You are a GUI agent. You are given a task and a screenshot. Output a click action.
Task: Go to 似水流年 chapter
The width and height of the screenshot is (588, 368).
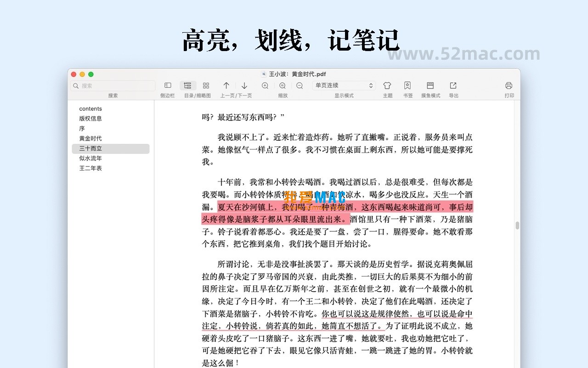point(90,158)
